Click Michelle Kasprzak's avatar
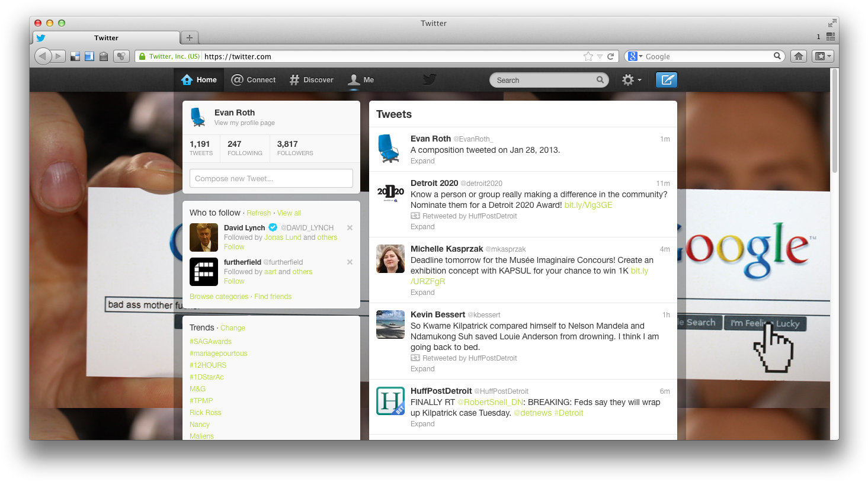Viewport: 868px width, 482px height. tap(390, 259)
